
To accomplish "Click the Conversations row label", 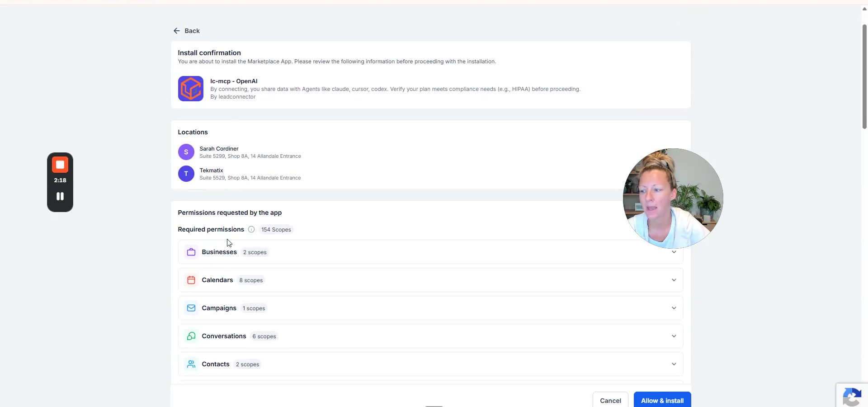I will tap(224, 336).
